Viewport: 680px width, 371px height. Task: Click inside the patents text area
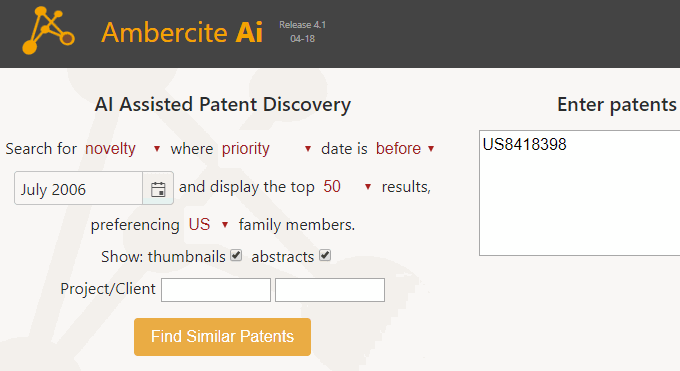(579, 193)
